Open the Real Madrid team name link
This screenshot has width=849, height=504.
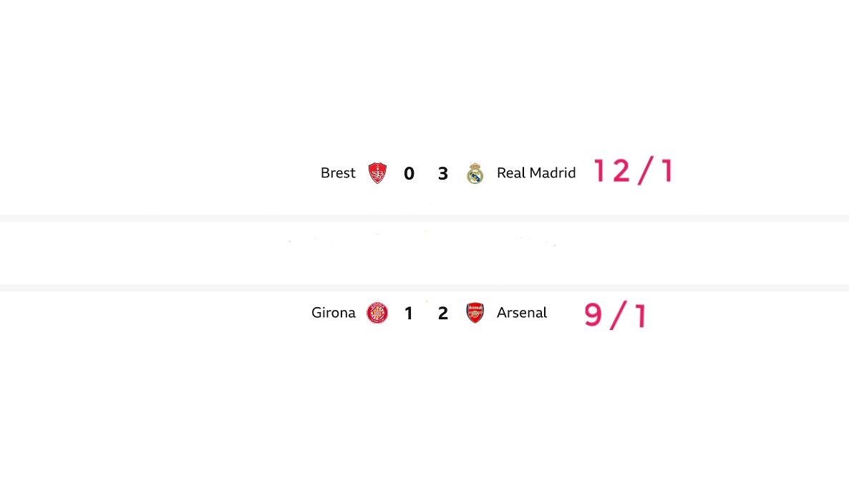click(x=536, y=173)
